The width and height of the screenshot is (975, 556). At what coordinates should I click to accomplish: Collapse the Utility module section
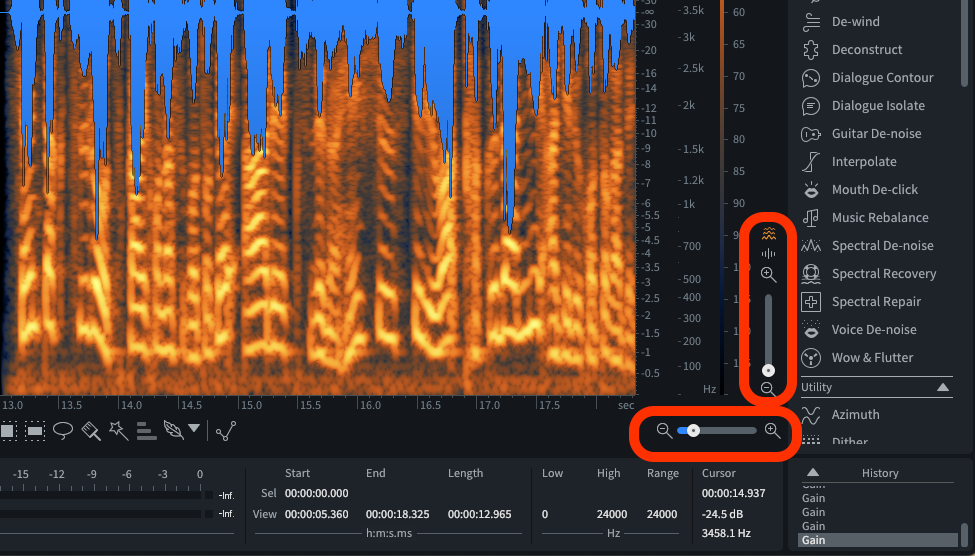(942, 387)
